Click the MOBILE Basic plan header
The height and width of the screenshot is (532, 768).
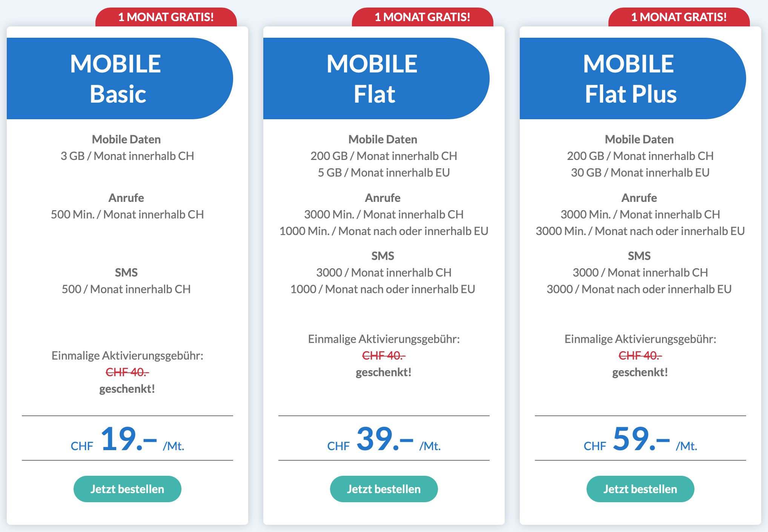click(117, 78)
